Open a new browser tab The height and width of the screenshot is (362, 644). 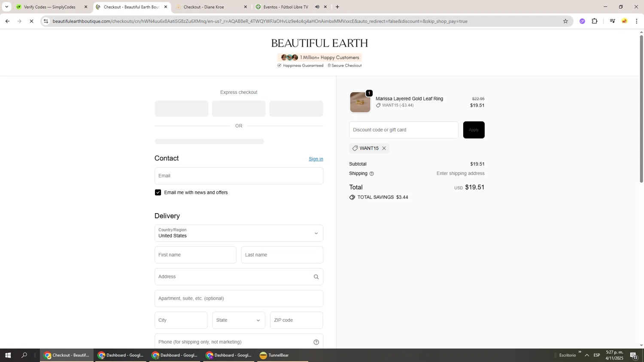coord(337,7)
